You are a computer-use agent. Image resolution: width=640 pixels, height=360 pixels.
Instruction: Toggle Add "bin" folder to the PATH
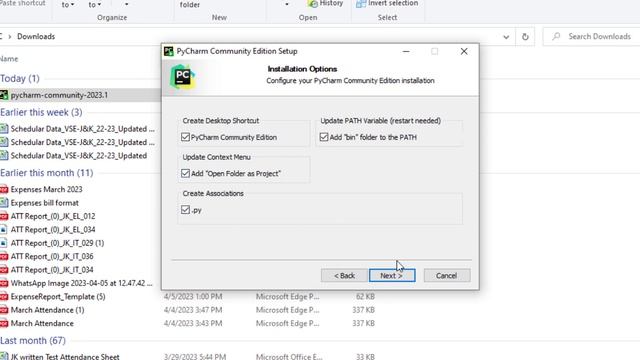click(x=324, y=137)
